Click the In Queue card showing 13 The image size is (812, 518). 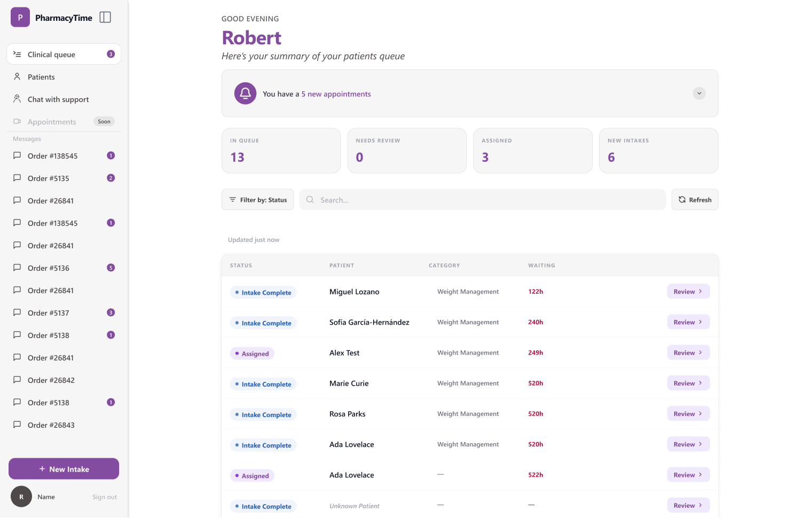[x=281, y=151]
